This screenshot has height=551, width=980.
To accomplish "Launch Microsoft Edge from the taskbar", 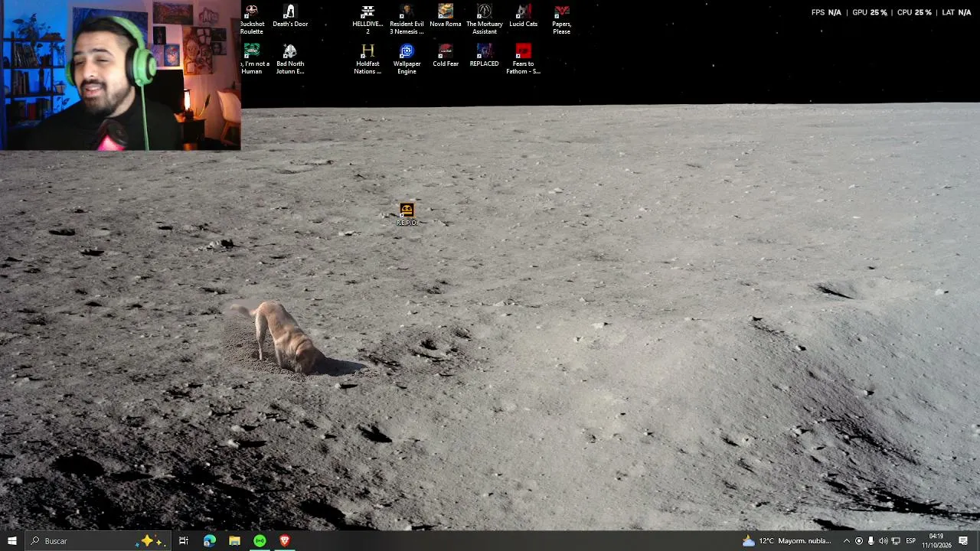I will tap(209, 541).
